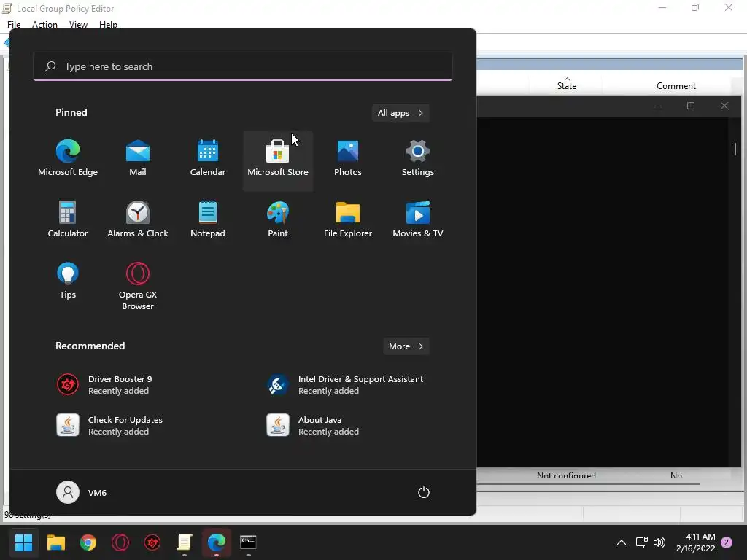Launch the Mail app

click(138, 158)
